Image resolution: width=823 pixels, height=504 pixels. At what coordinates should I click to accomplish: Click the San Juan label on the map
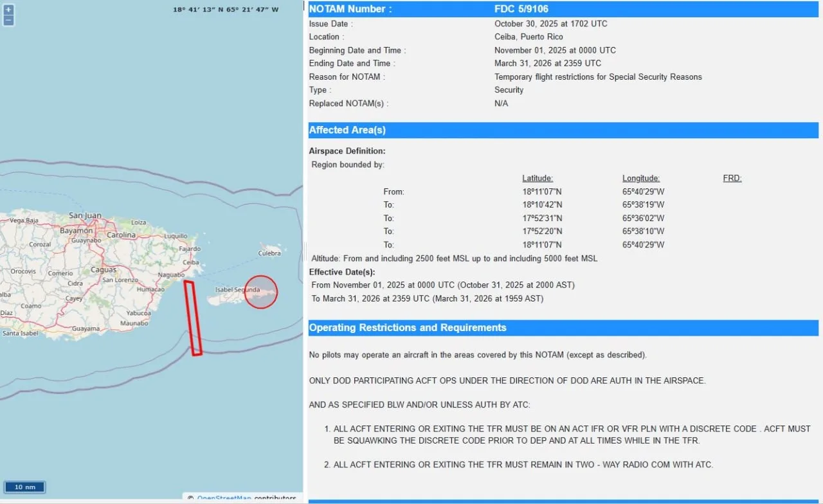(85, 215)
